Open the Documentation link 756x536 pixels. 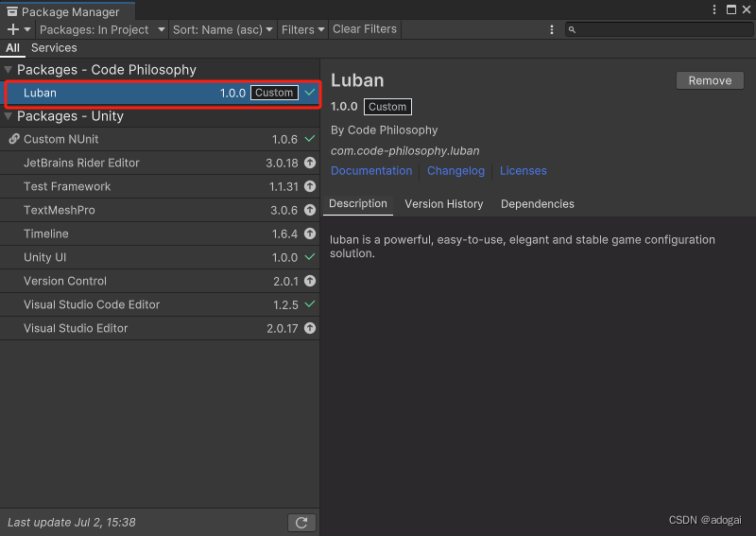coord(370,171)
